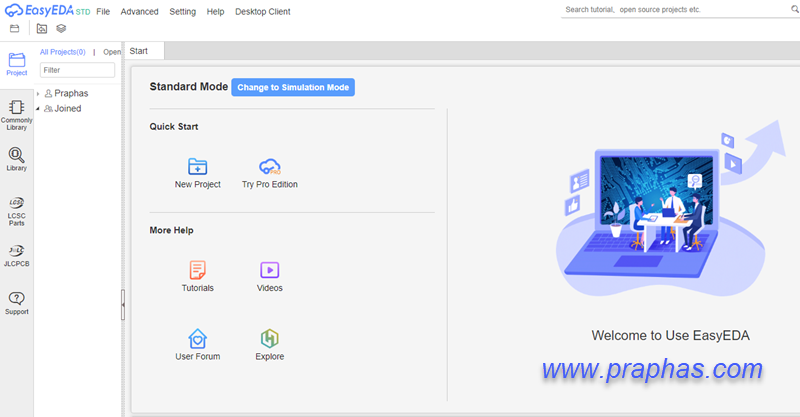Click the left panel collapse handle

[x=123, y=305]
